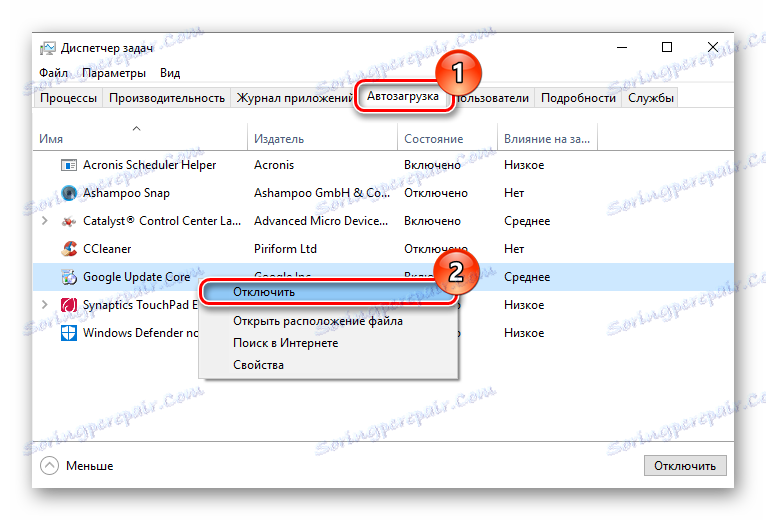
Task: Open the Файл menu
Action: [x=53, y=73]
